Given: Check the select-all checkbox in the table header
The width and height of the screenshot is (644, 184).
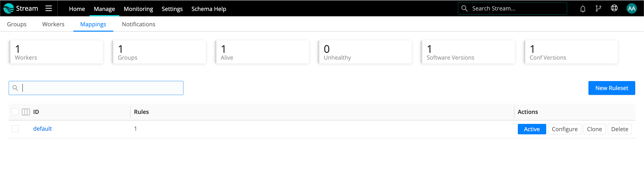Looking at the screenshot, I should click(15, 112).
